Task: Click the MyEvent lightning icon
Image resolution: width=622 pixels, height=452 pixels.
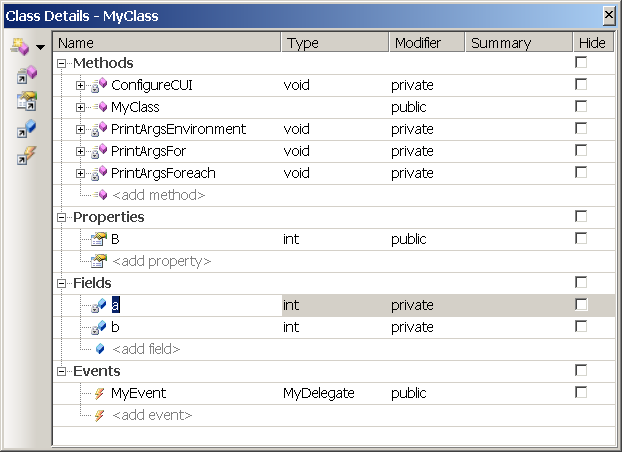Action: click(99, 393)
